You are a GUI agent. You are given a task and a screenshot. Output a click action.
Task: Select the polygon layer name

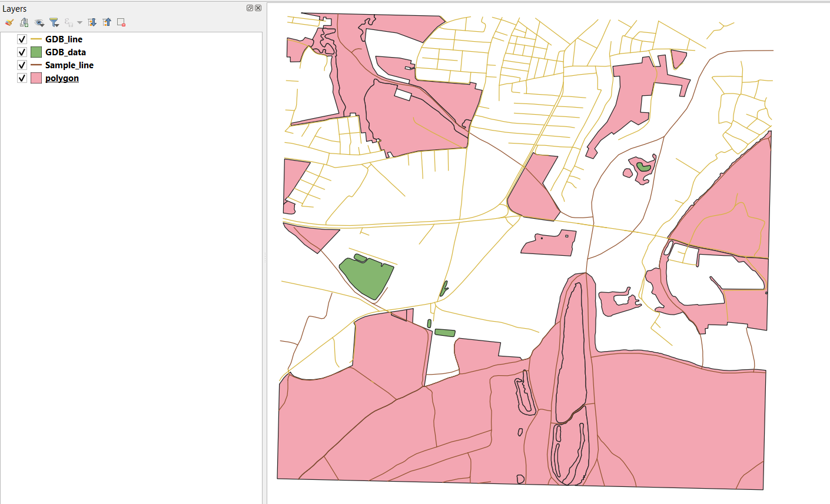(x=62, y=78)
